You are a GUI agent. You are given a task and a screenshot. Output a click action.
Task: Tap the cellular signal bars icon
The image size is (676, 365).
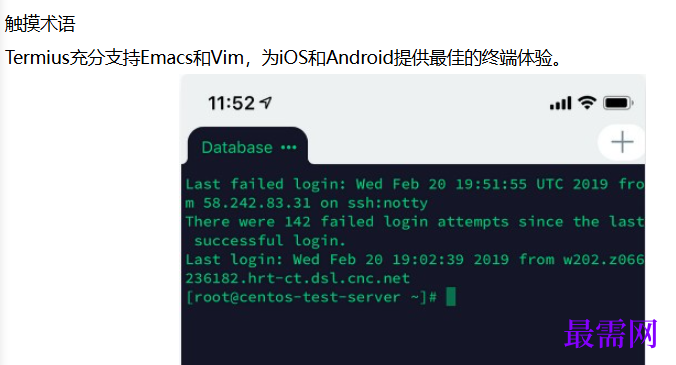[560, 103]
